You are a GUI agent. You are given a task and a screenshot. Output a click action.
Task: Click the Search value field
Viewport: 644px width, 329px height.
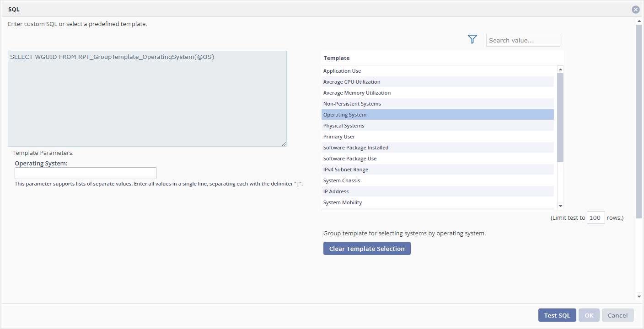[523, 40]
